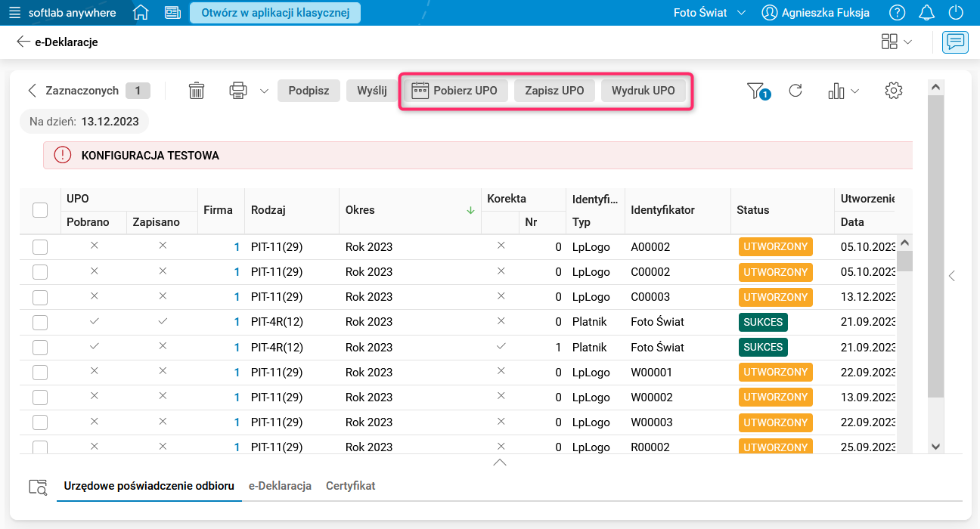The height and width of the screenshot is (529, 980).
Task: Switch to the Certyfikat tab
Action: pos(351,486)
